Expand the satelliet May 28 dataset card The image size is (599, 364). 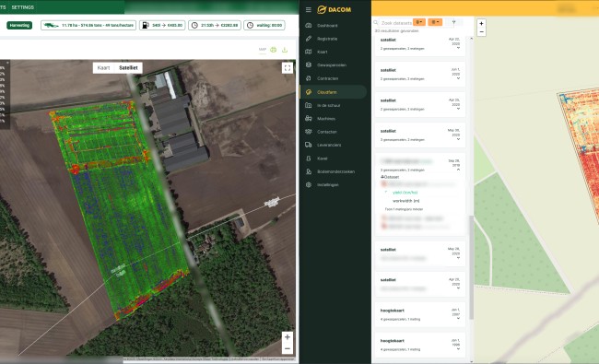click(458, 258)
